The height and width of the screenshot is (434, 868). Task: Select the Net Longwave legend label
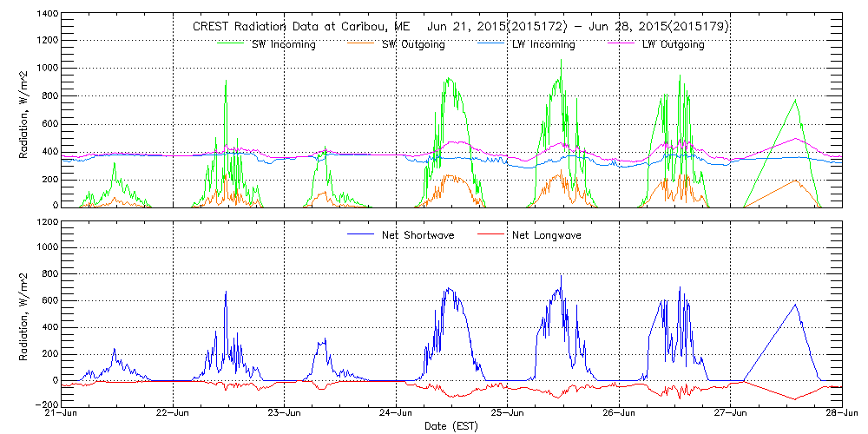point(545,235)
